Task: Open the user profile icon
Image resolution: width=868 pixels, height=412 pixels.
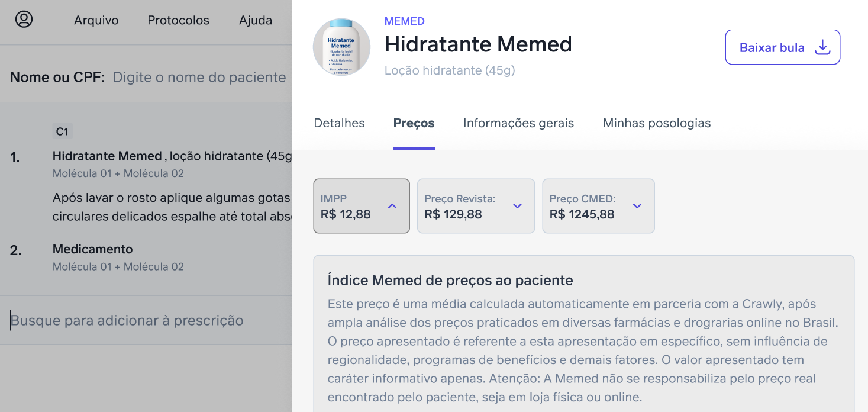Action: [x=24, y=20]
